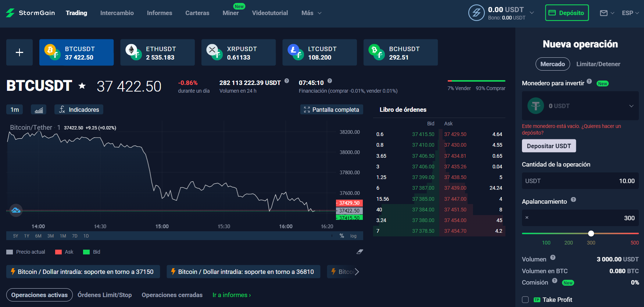Click the cloud icon on the chart
The width and height of the screenshot is (644, 307).
point(16,210)
